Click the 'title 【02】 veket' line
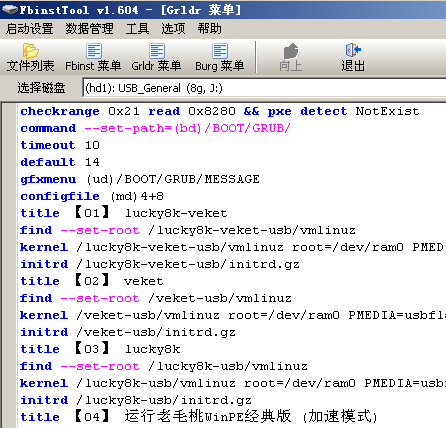 tap(92, 281)
